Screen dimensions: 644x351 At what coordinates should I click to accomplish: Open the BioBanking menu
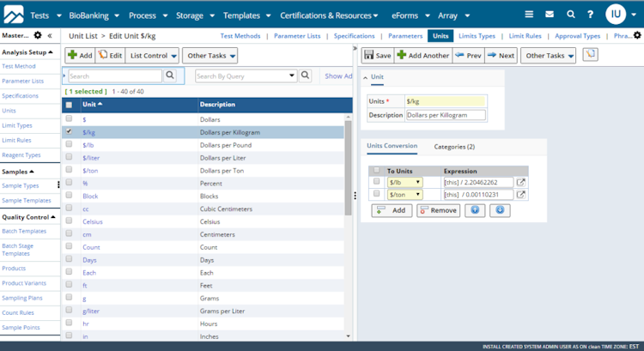pos(94,15)
